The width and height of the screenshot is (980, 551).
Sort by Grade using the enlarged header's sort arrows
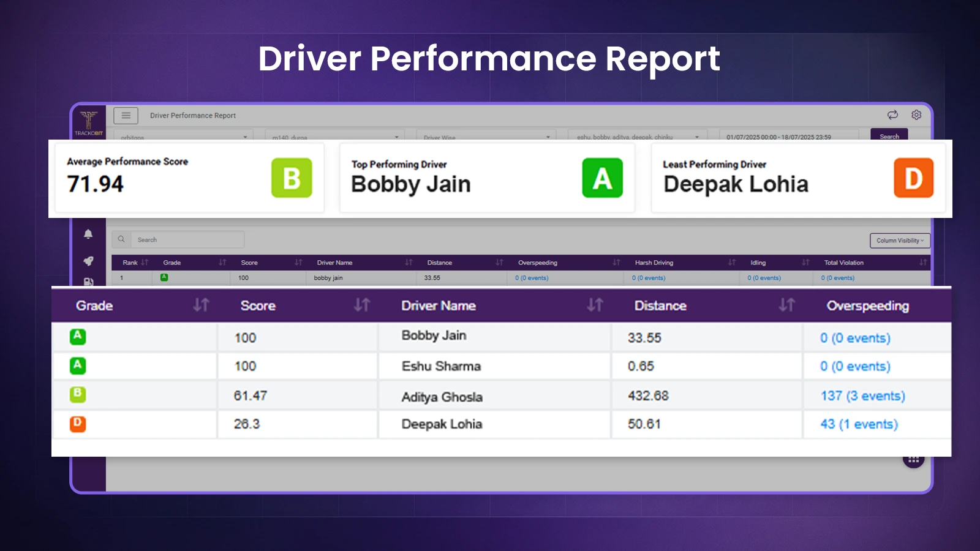click(201, 305)
